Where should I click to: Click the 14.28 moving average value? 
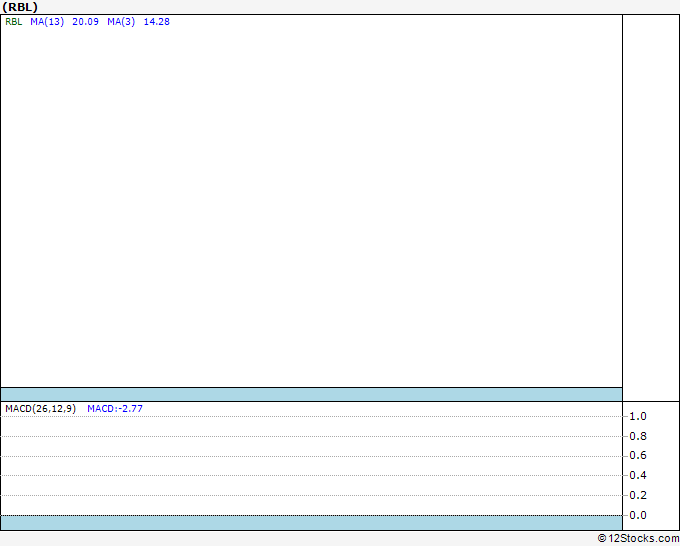click(x=157, y=22)
